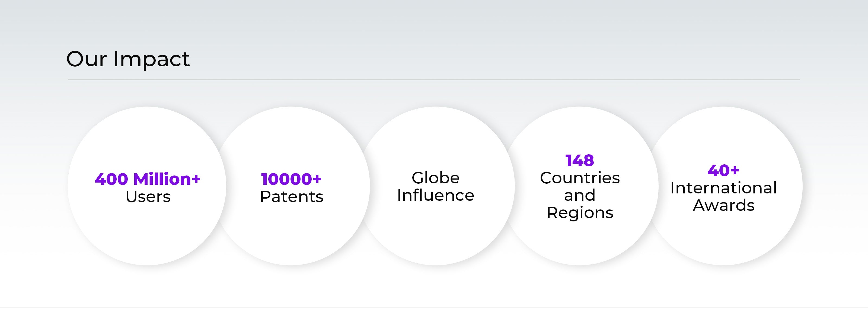Click the purple "40+" figure
Screen dimensions: 868x326
coord(723,170)
